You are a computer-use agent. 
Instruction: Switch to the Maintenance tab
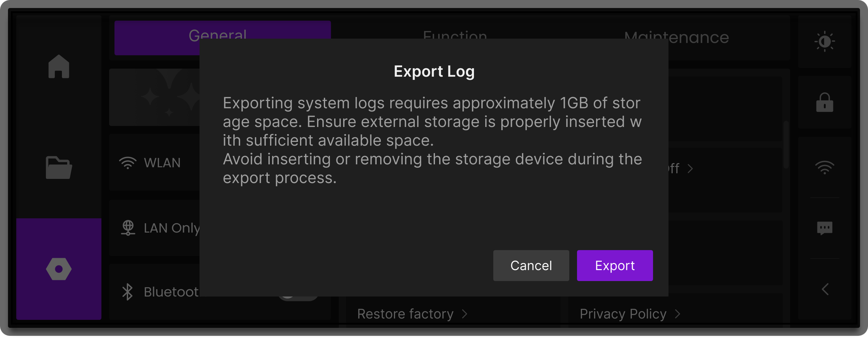pos(676,38)
